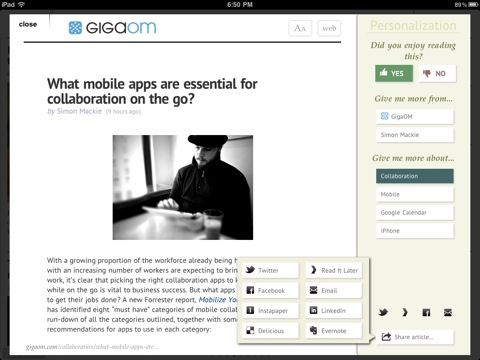Tap the Twitter bird quick-share icon
The image size is (480, 360).
[383, 312]
